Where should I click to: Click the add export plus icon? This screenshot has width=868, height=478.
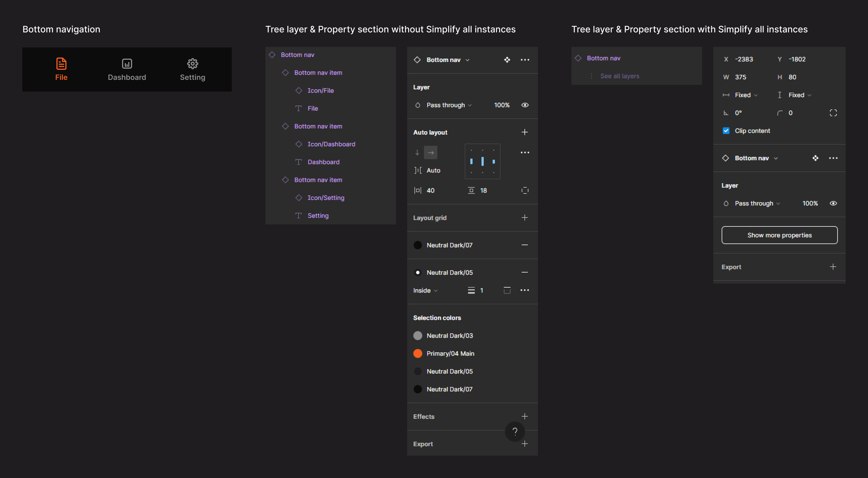coord(525,444)
